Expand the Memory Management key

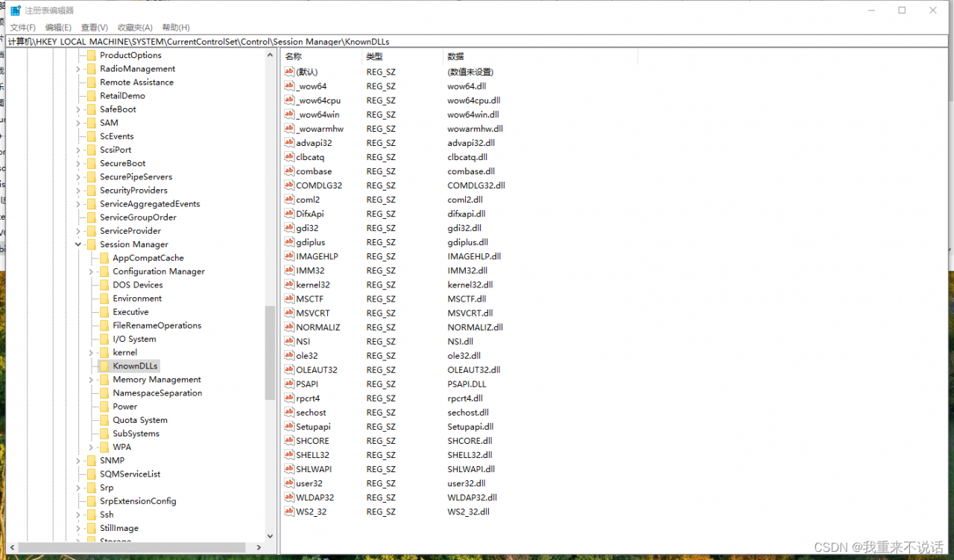91,380
